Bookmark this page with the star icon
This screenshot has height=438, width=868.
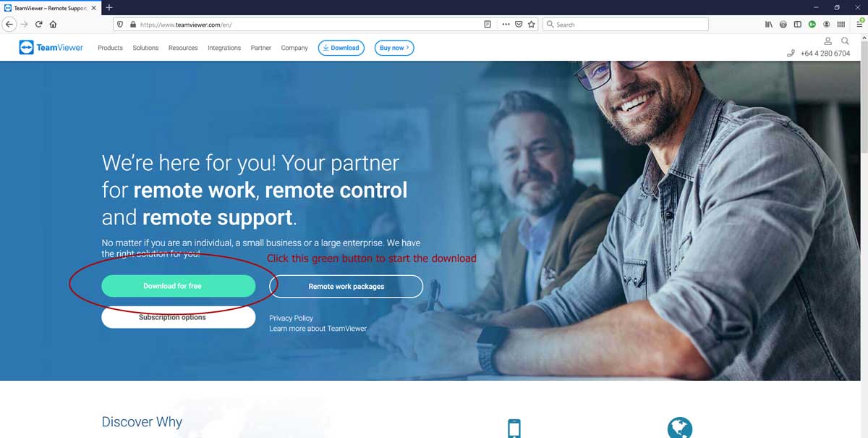click(532, 24)
